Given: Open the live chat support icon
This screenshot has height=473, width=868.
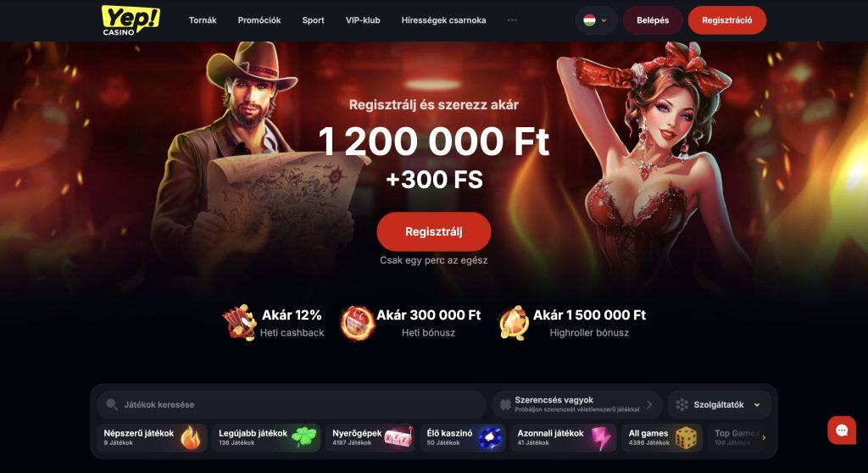Looking at the screenshot, I should coord(842,430).
